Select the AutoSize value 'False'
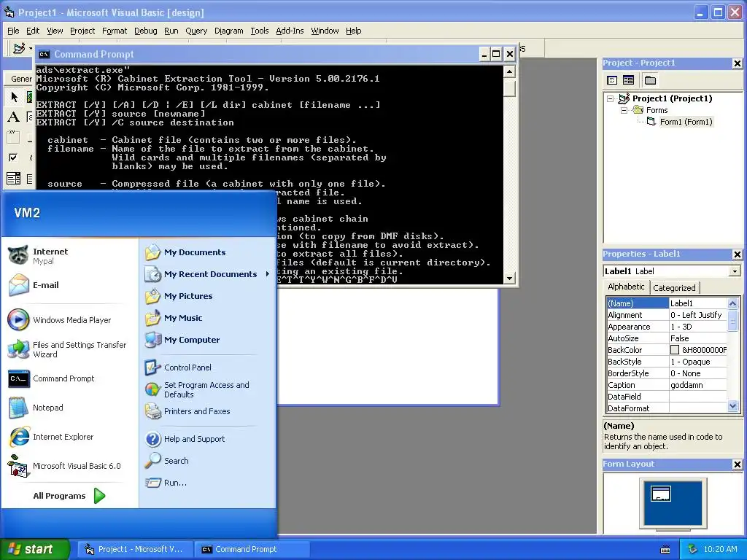Viewport: 747px width, 560px height. click(x=680, y=338)
